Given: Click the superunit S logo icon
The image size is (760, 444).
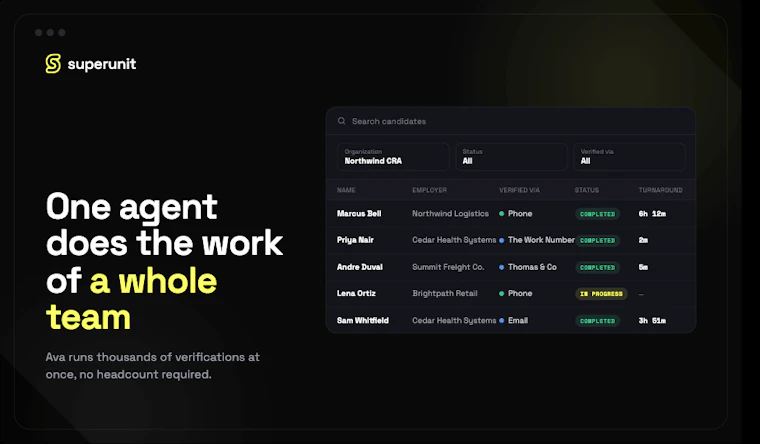Looking at the screenshot, I should (x=53, y=63).
